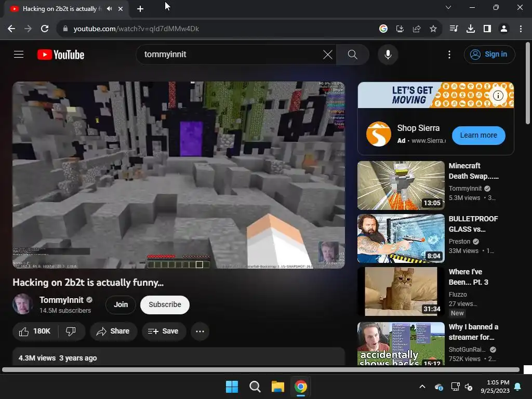This screenshot has width=532, height=399.
Task: Open a new tab with plus
Action: click(x=140, y=9)
